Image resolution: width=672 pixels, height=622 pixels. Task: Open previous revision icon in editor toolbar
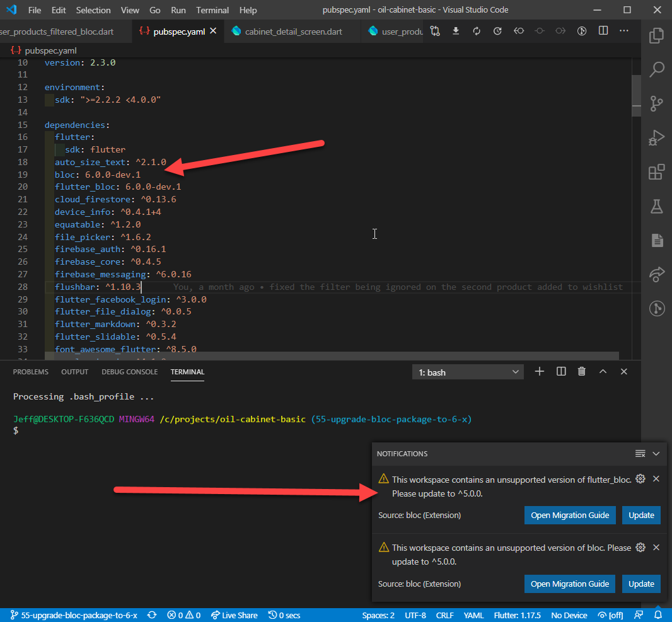519,31
